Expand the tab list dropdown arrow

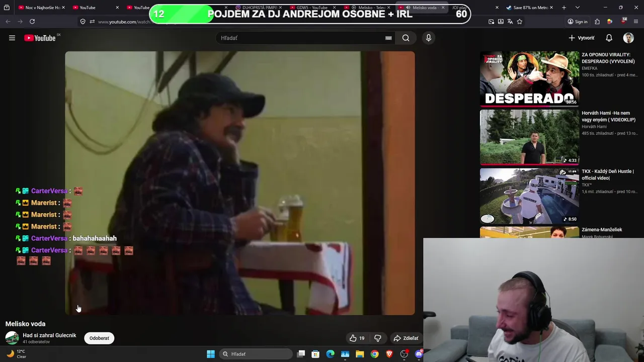coord(577,8)
